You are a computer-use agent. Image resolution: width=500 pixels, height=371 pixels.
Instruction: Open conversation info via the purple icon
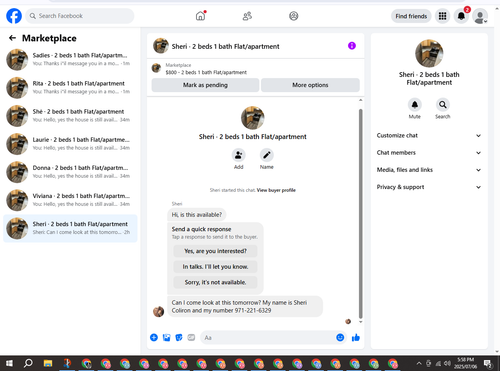[x=352, y=46]
